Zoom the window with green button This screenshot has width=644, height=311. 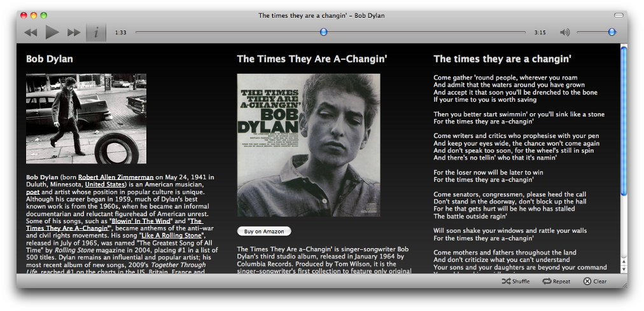(43, 16)
